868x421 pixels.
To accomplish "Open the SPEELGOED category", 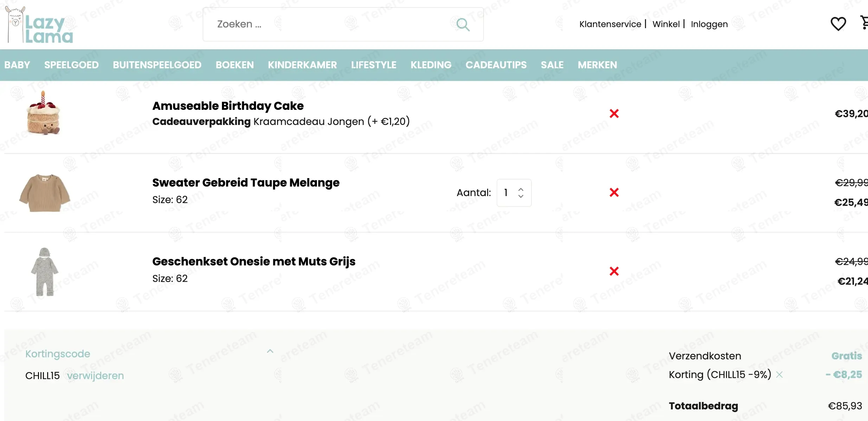I will point(71,65).
